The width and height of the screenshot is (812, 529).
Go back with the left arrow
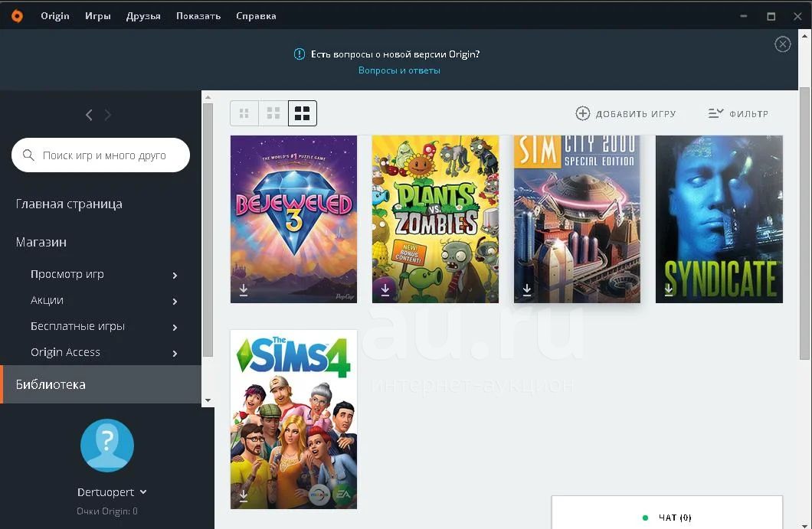(x=89, y=115)
